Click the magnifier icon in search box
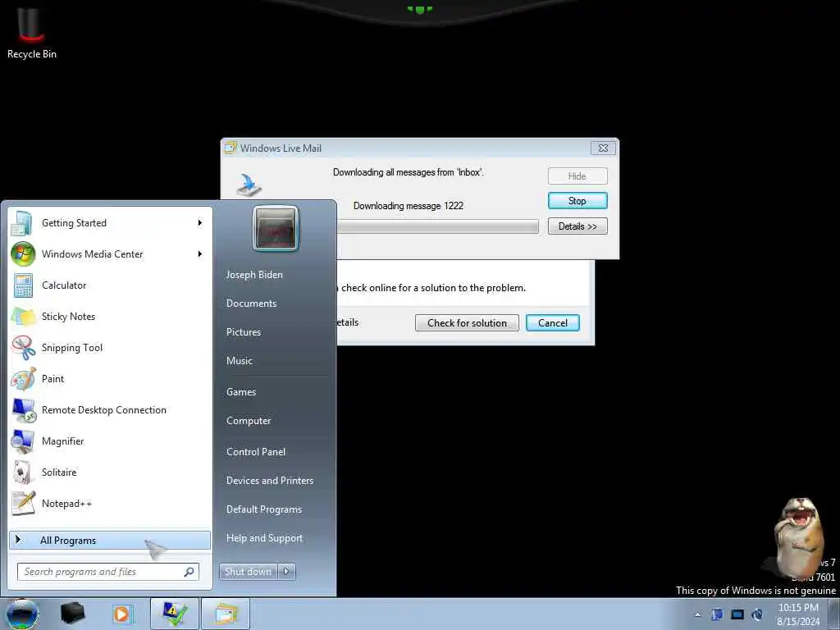This screenshot has width=840, height=630. coord(189,572)
